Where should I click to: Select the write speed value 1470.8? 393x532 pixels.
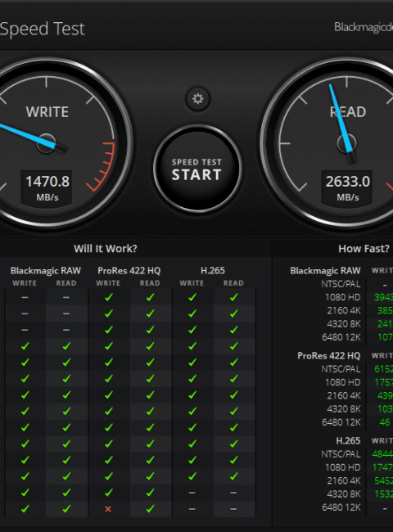[x=47, y=182]
